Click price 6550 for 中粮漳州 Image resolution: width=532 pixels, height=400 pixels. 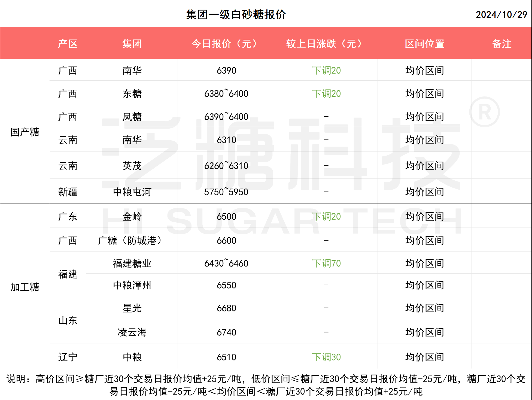pyautogui.click(x=226, y=285)
